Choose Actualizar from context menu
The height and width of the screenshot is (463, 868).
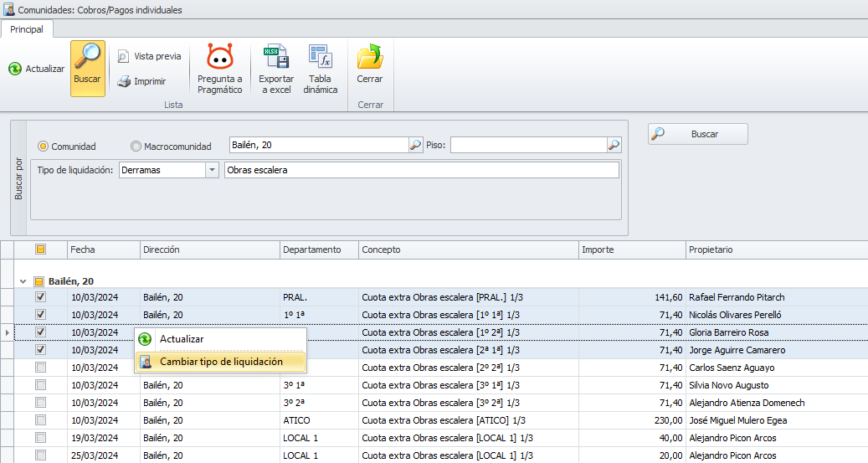pyautogui.click(x=220, y=339)
